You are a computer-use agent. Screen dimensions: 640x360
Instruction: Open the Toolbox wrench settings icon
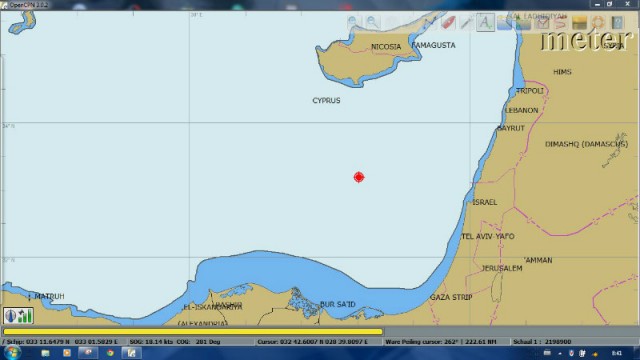pos(467,22)
